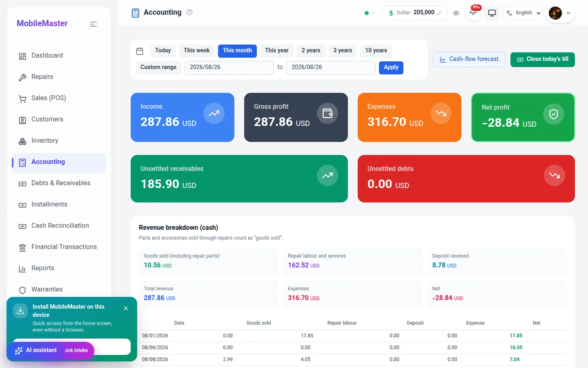Select the This year date range
The height and width of the screenshot is (368, 588).
pyautogui.click(x=277, y=51)
